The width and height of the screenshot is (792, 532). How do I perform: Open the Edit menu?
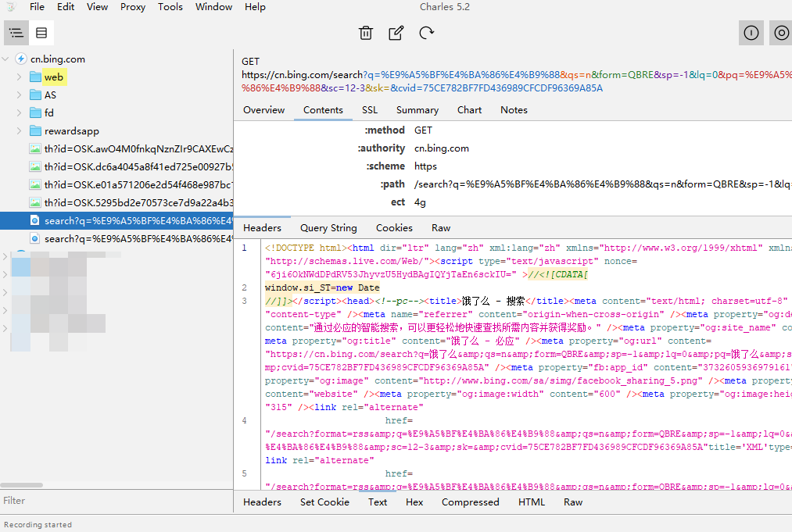pyautogui.click(x=66, y=6)
